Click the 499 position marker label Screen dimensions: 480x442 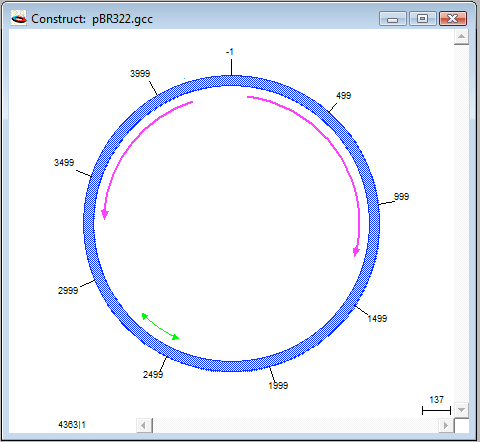(343, 96)
